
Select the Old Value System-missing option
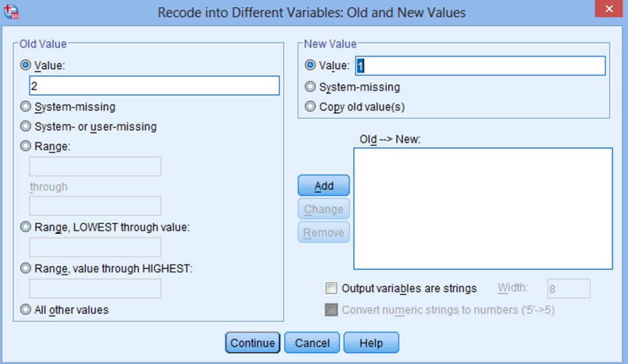[x=26, y=106]
